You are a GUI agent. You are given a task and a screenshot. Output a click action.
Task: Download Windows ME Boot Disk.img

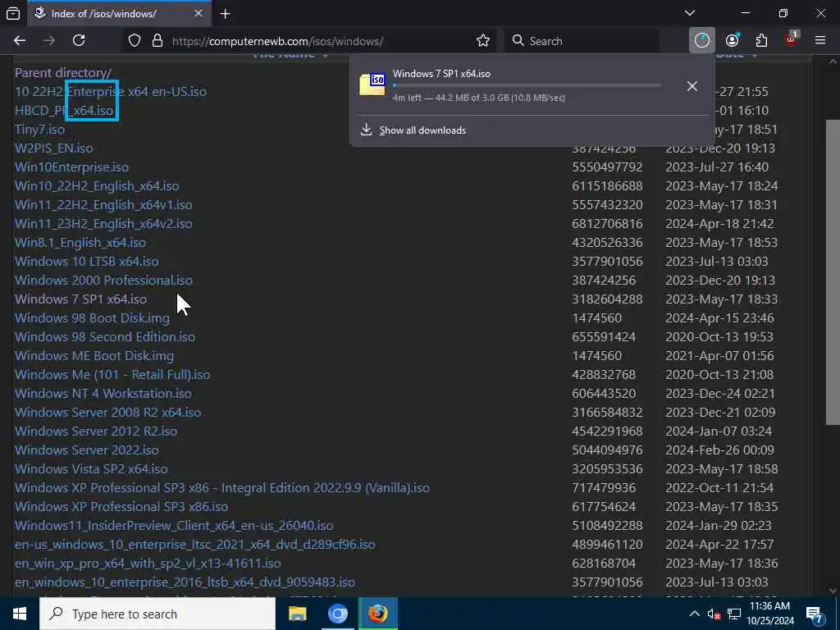click(94, 356)
